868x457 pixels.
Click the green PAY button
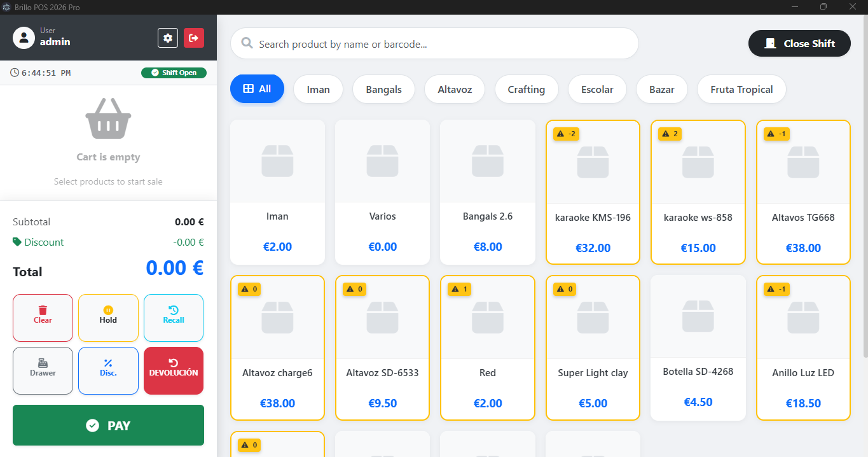108,425
